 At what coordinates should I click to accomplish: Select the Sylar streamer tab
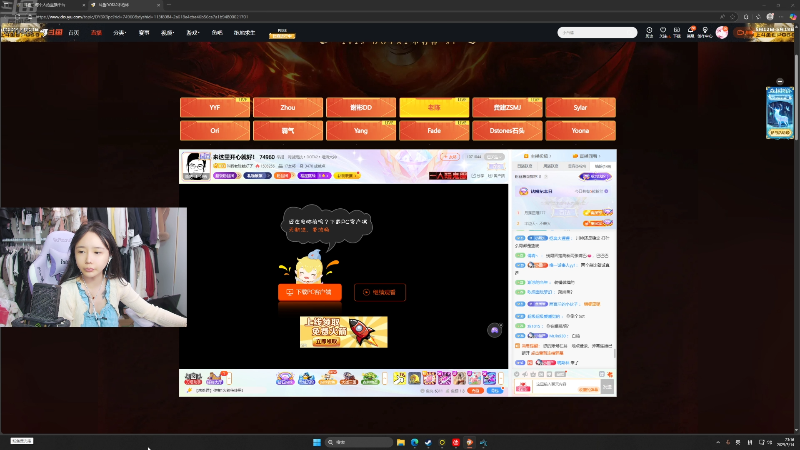point(580,108)
